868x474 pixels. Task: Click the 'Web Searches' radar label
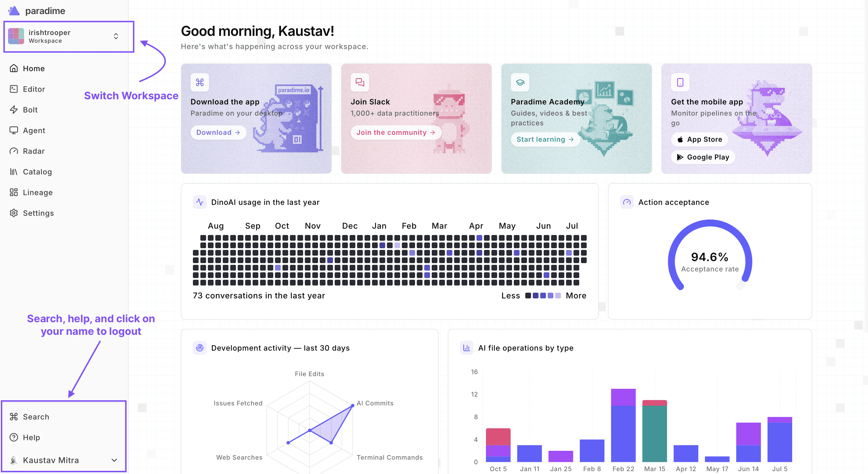239,457
